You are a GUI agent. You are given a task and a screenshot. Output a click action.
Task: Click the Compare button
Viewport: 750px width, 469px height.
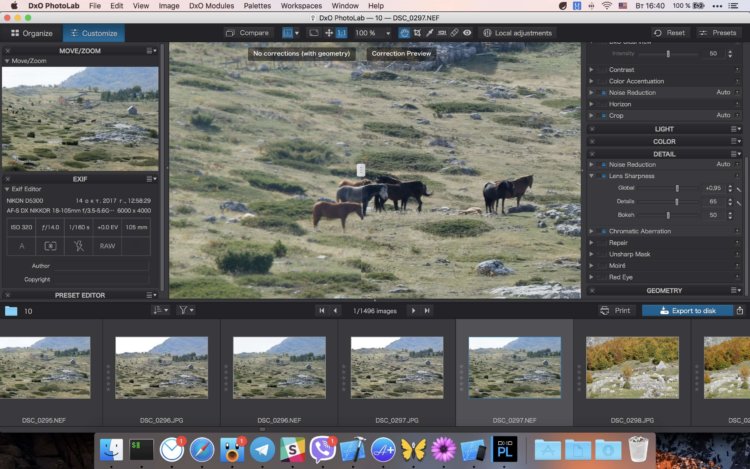pyautogui.click(x=247, y=33)
